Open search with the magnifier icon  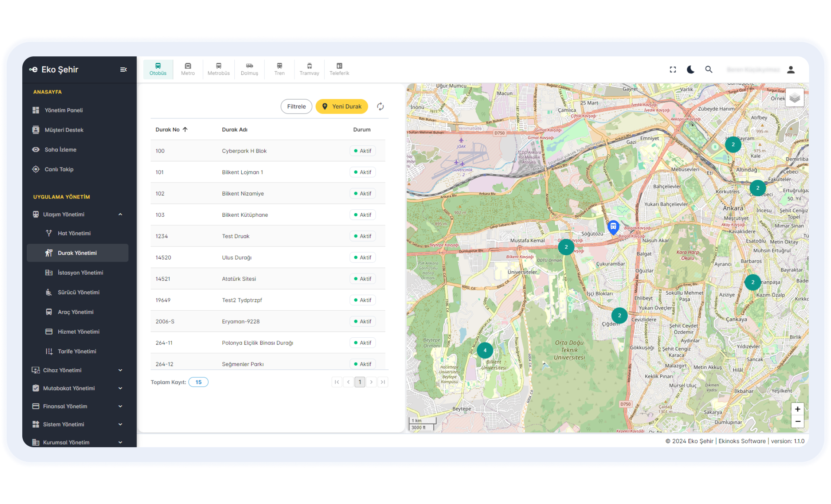pos(708,69)
